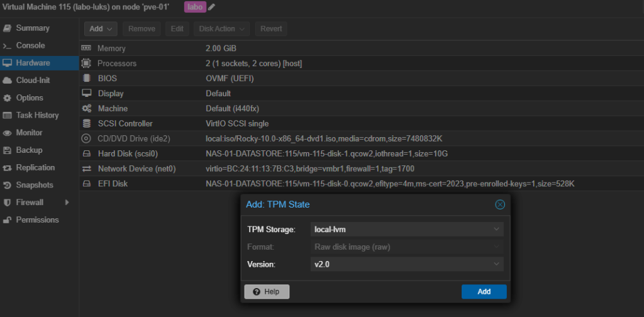Click the labo tag badge
The width and height of the screenshot is (644, 317).
coord(194,6)
